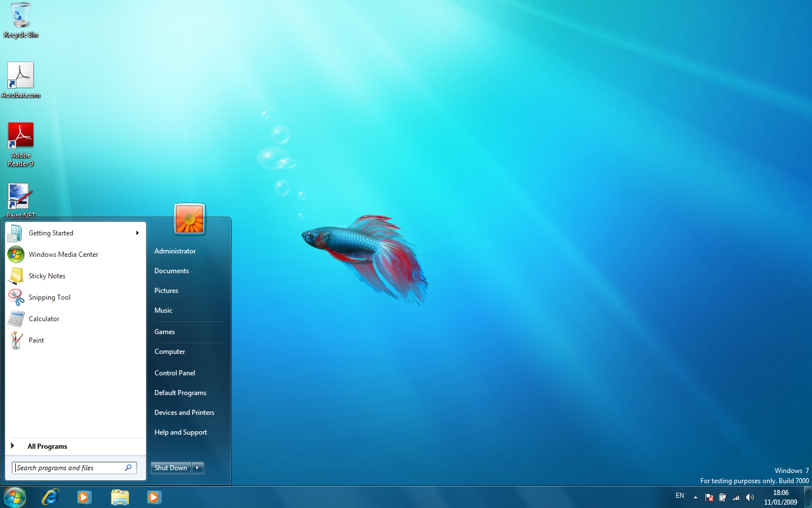Click the Start orb button
This screenshot has height=508, width=812.
click(15, 497)
